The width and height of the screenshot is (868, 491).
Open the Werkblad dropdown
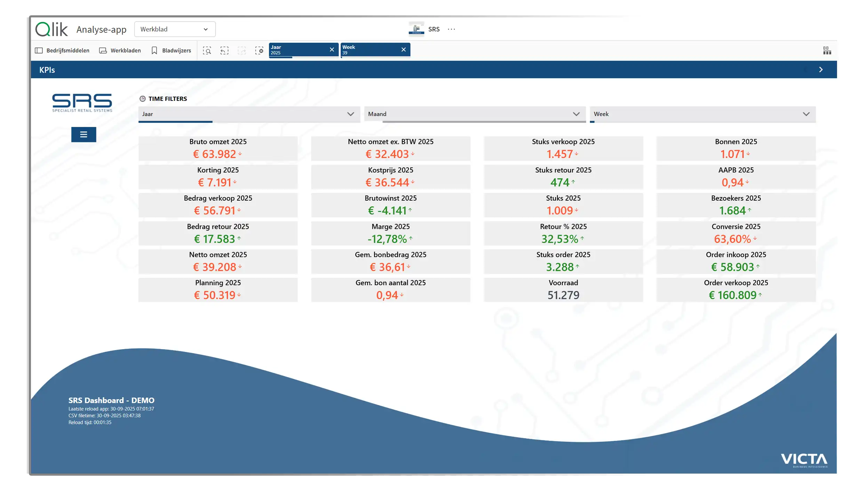pyautogui.click(x=175, y=29)
